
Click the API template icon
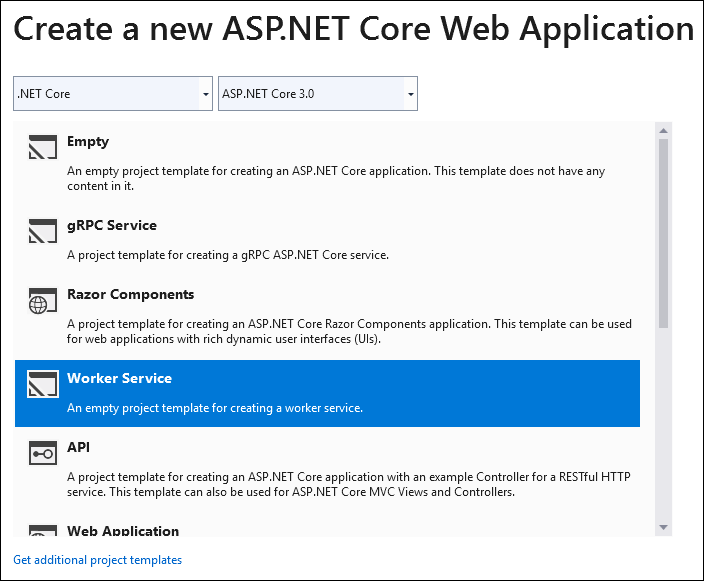pyautogui.click(x=43, y=453)
